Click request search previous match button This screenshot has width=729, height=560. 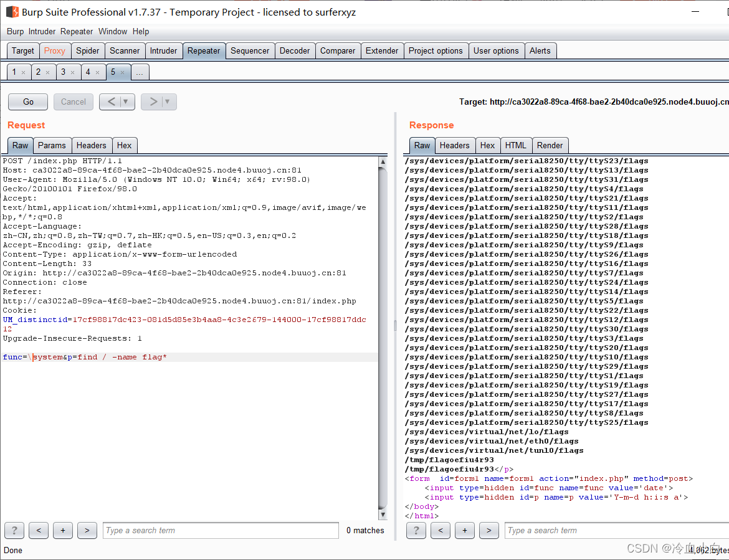point(39,530)
